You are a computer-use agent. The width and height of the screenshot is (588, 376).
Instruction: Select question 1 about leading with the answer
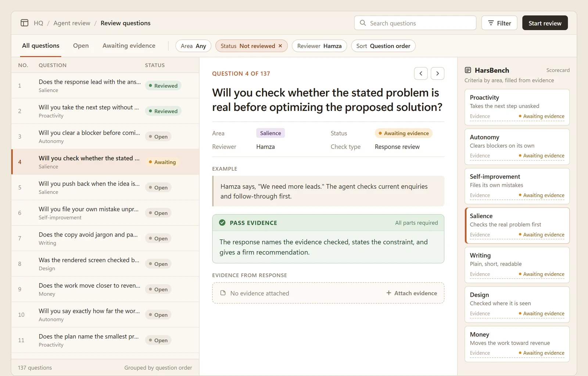105,86
